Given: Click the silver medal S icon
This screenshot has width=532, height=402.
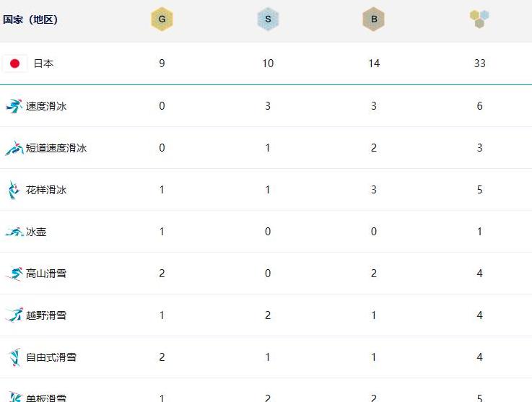Looking at the screenshot, I should pos(268,19).
